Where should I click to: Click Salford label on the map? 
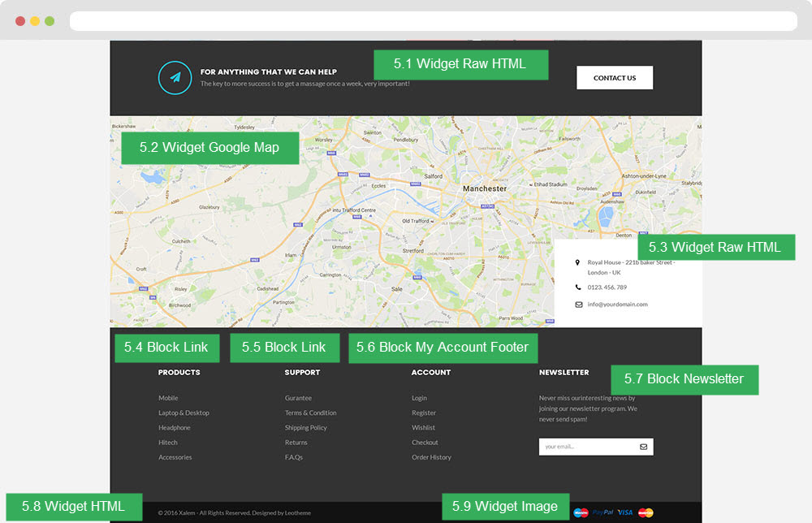tap(434, 176)
